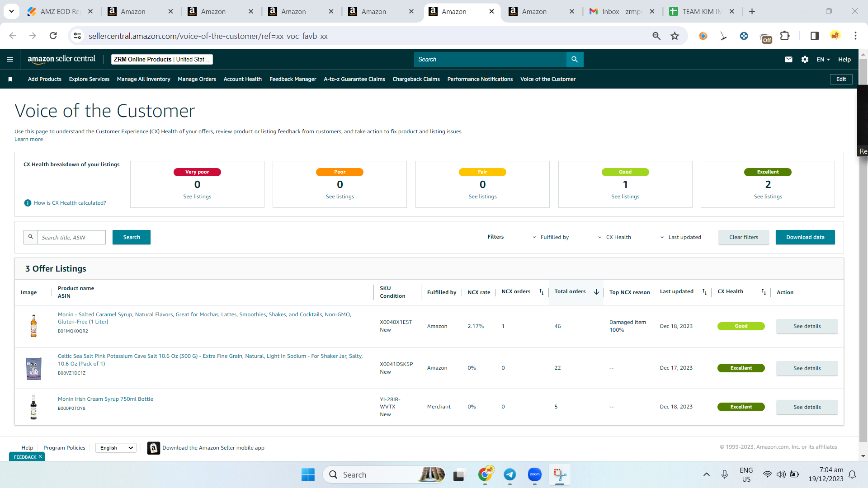Open Manage All Inventory
868x488 pixels.
point(143,79)
